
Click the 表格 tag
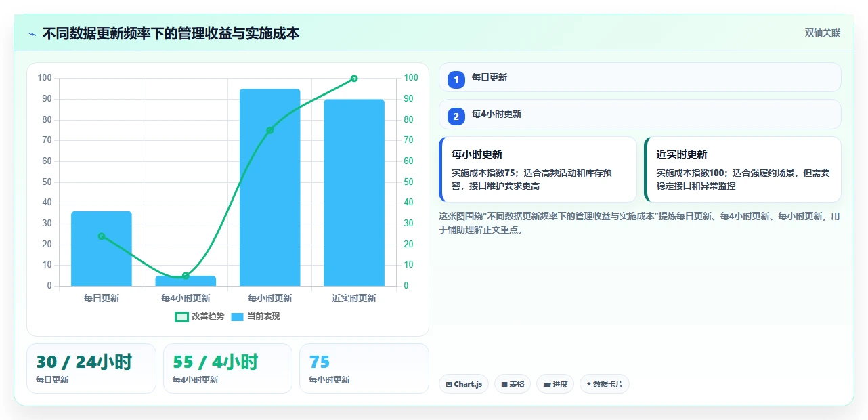513,384
